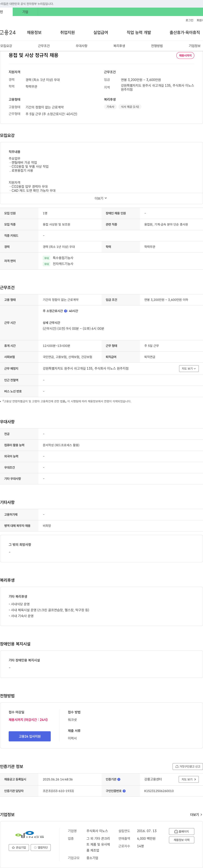Select the 퇴직연금 cell

tap(150, 357)
